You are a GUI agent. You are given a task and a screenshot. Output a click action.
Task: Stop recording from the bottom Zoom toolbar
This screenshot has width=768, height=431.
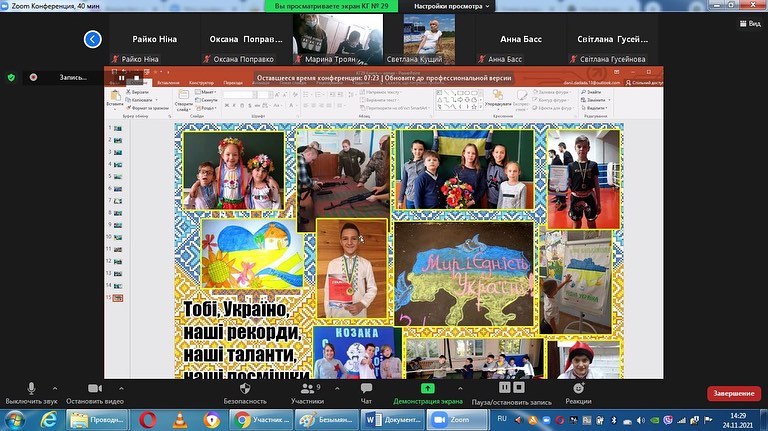pyautogui.click(x=519, y=387)
